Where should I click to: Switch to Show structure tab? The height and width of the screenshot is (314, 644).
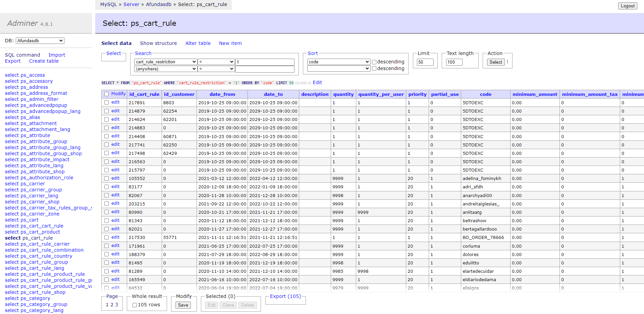click(158, 43)
